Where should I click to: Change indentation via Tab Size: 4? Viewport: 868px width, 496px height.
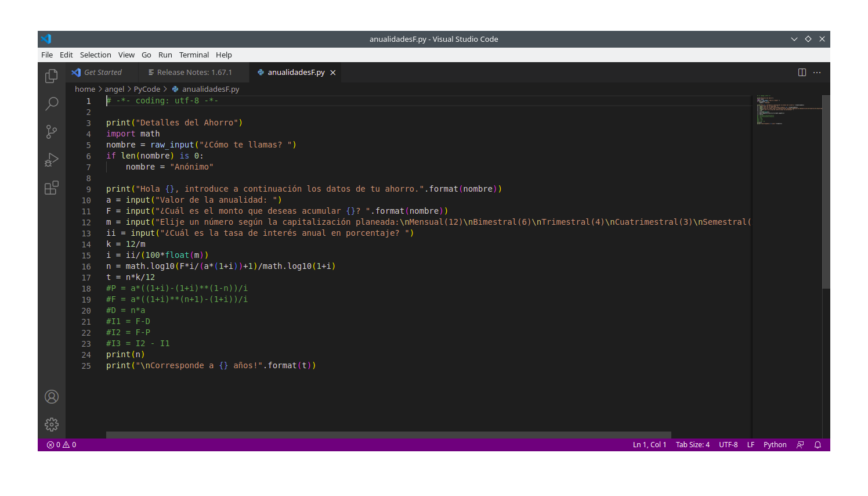(693, 445)
